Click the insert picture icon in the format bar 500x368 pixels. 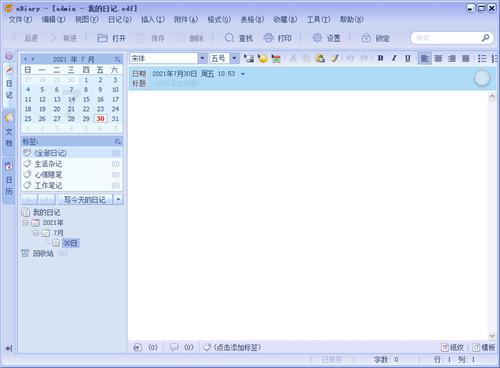click(x=248, y=58)
